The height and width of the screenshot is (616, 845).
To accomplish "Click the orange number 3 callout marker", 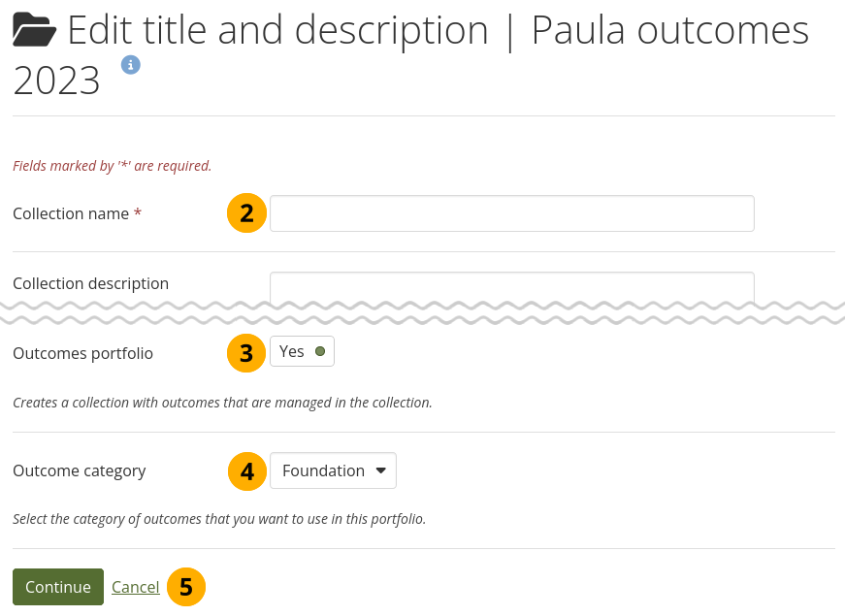I will (x=246, y=353).
